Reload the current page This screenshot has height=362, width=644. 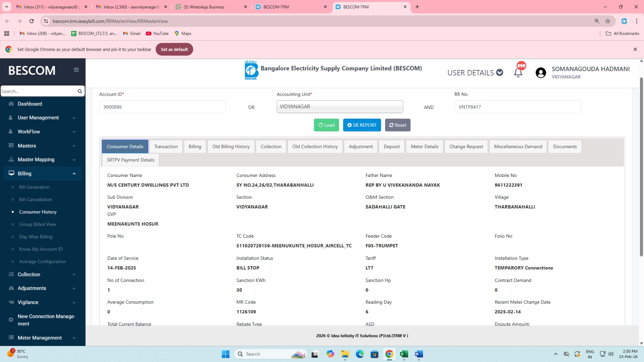[x=31, y=21]
